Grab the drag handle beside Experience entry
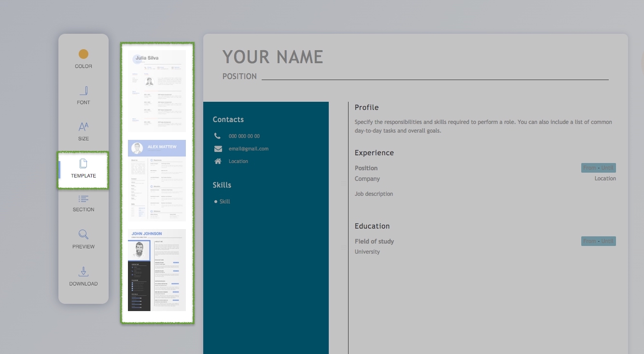This screenshot has width=644, height=354. pos(344,183)
